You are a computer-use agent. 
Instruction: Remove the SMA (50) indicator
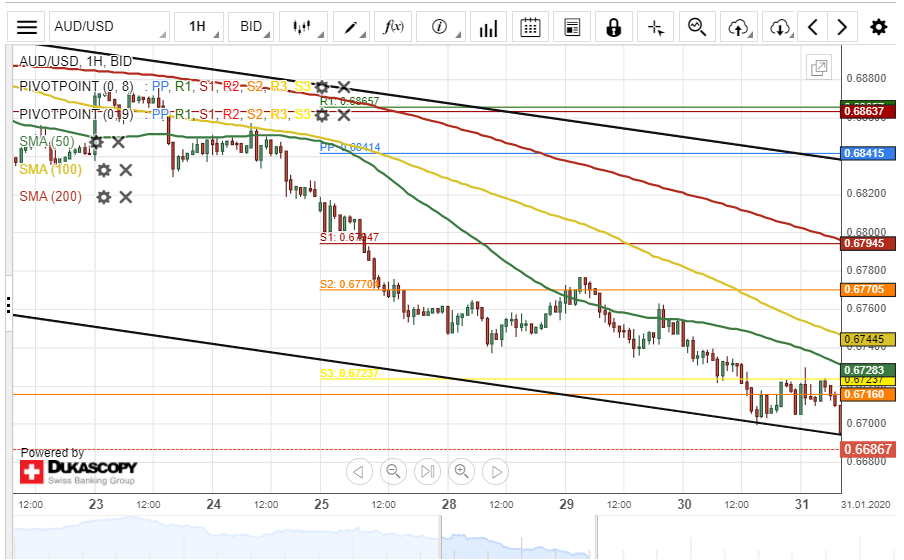pos(118,142)
